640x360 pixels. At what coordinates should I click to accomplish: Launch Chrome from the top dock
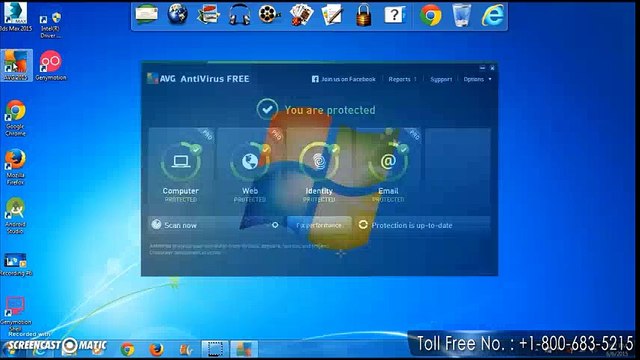431,15
